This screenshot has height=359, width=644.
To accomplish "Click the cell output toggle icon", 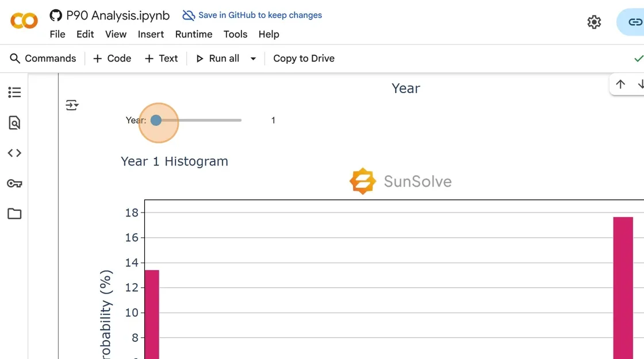I will pos(72,105).
